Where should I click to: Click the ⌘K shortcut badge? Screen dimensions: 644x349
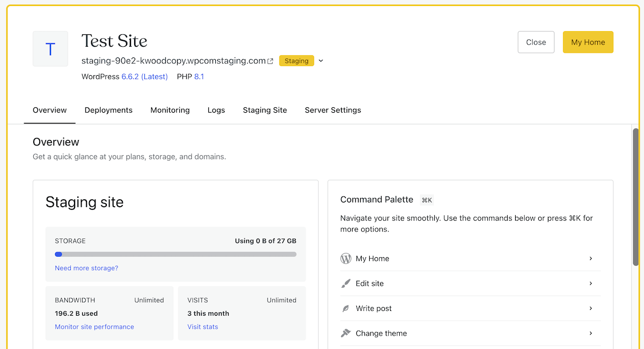point(427,200)
